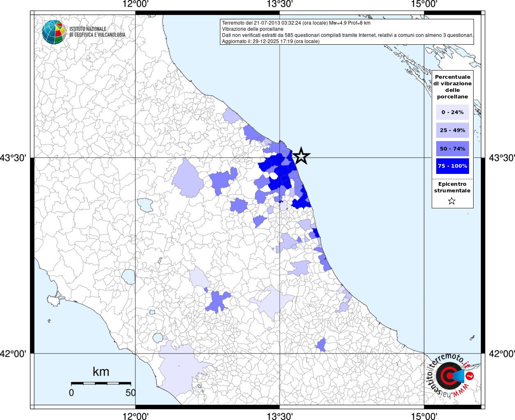The width and height of the screenshot is (515, 420).
Task: Select the 50 - 74% legend swatch
Action: 452,148
